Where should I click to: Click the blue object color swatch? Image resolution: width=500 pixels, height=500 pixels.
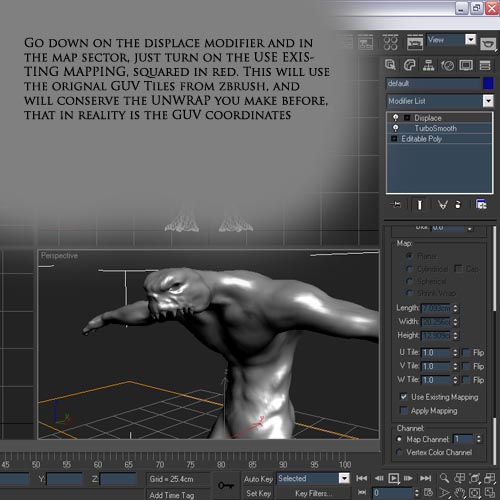488,83
